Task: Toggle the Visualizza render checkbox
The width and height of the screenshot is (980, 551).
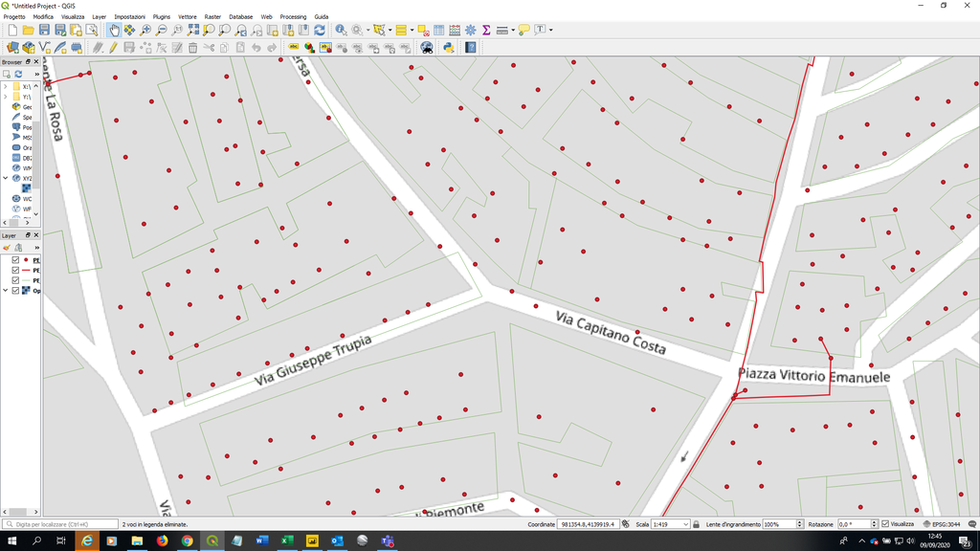Action: pos(885,524)
